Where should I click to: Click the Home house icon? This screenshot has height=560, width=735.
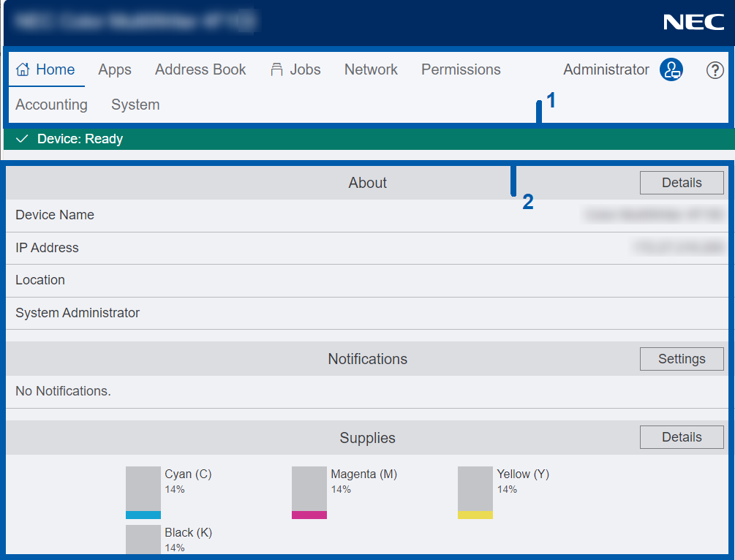pyautogui.click(x=23, y=69)
